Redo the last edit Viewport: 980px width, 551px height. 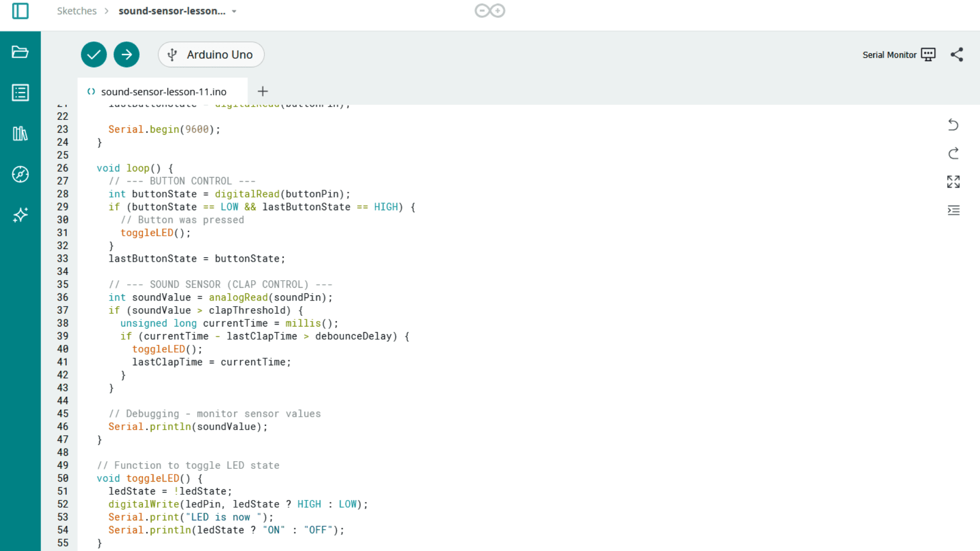[953, 154]
